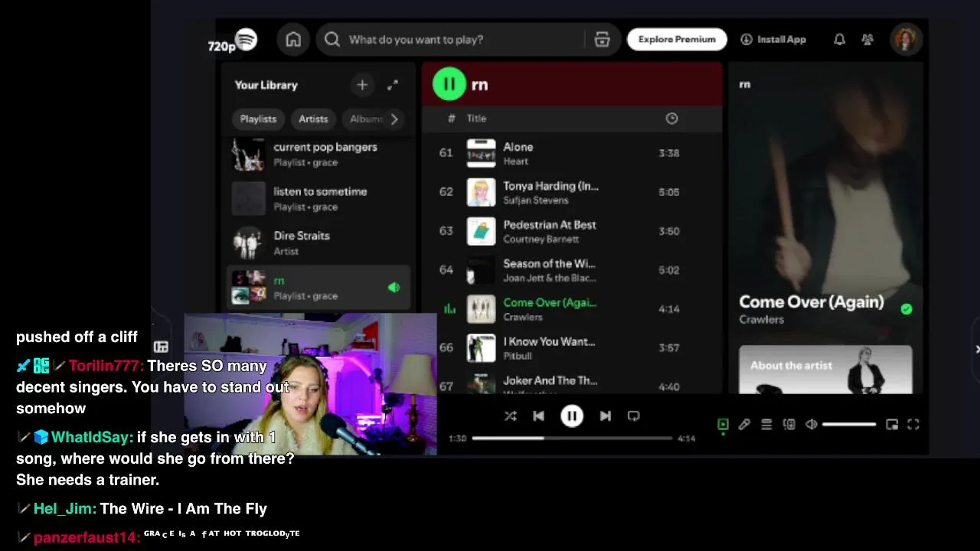This screenshot has height=551, width=980.
Task: Open the play queue
Action: pos(766,424)
